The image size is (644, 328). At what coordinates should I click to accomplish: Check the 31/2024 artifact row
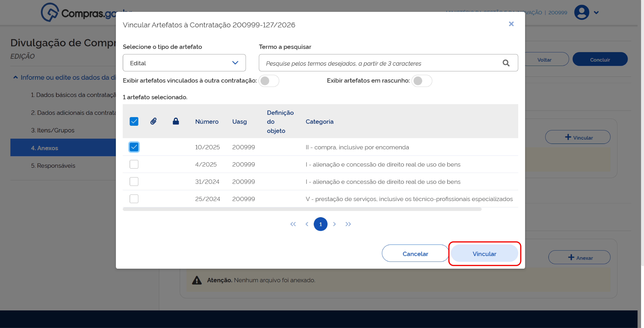(134, 182)
